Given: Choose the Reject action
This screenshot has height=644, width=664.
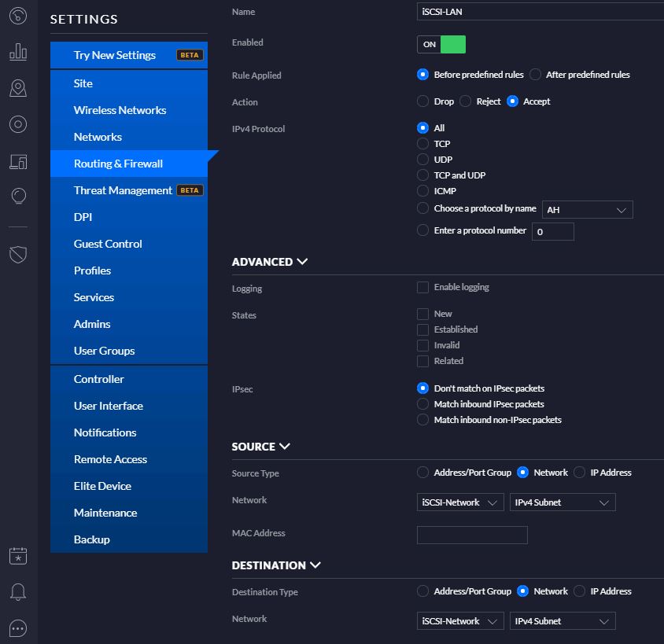Looking at the screenshot, I should coord(465,101).
